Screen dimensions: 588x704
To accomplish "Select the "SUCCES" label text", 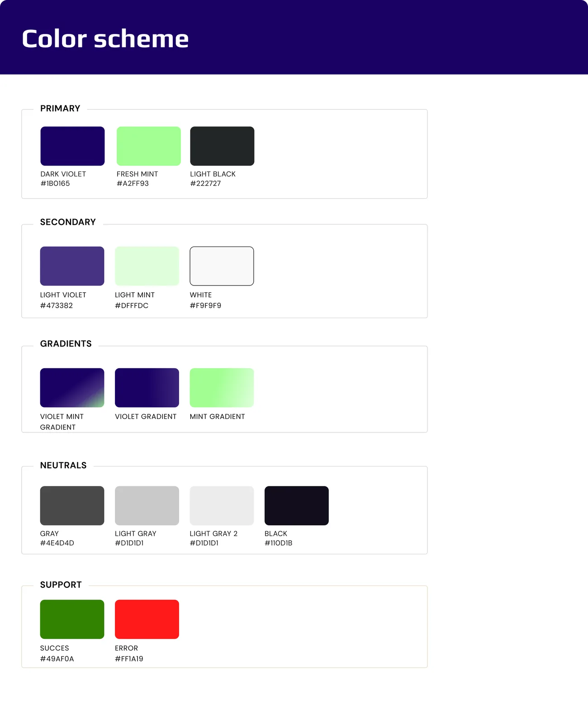I will (55, 648).
